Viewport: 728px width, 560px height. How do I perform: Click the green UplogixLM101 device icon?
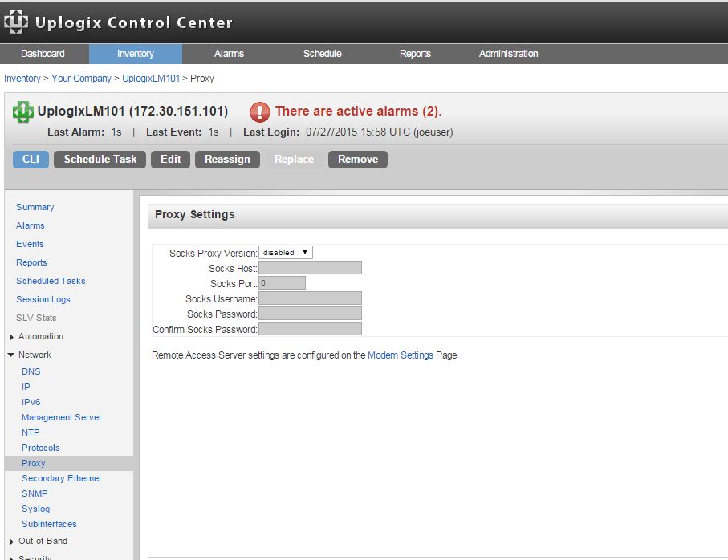(22, 112)
